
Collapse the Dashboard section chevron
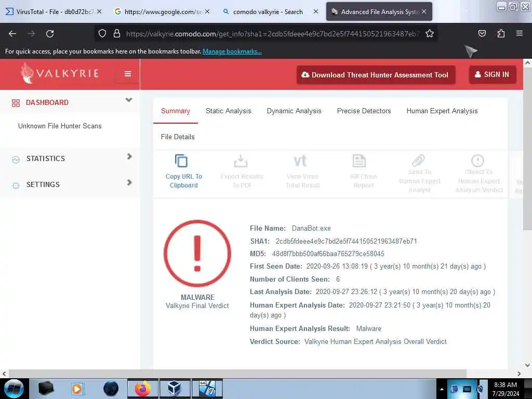pyautogui.click(x=129, y=100)
